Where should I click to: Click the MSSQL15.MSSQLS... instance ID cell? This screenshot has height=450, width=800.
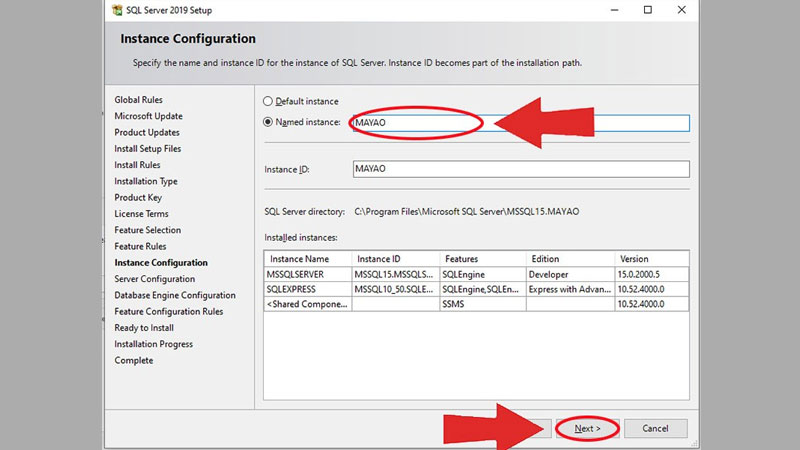pyautogui.click(x=396, y=274)
